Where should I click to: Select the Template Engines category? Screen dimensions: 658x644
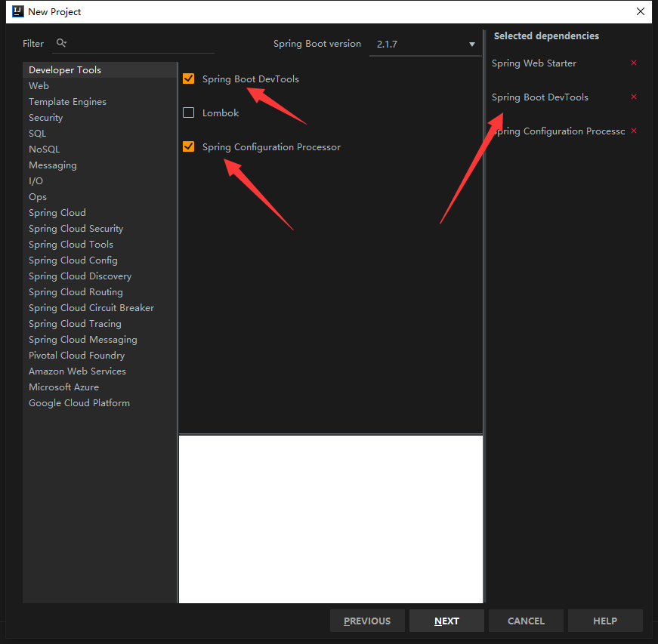tap(100, 102)
